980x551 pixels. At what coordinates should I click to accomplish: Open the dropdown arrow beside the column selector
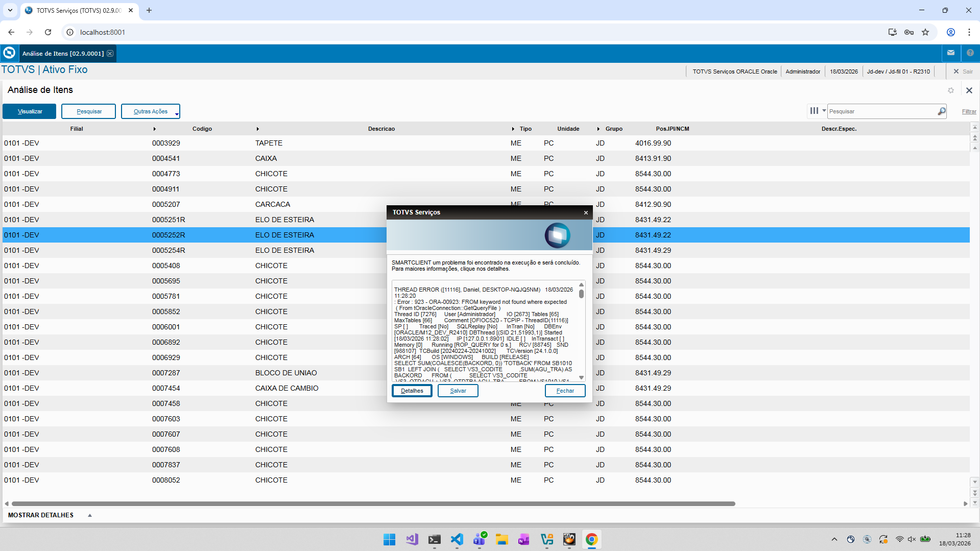[824, 111]
